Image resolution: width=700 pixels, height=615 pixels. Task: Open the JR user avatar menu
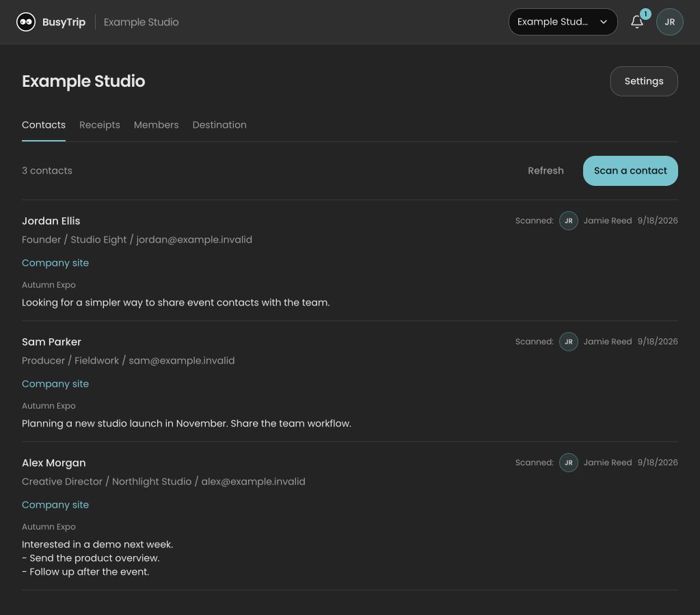[x=669, y=22]
